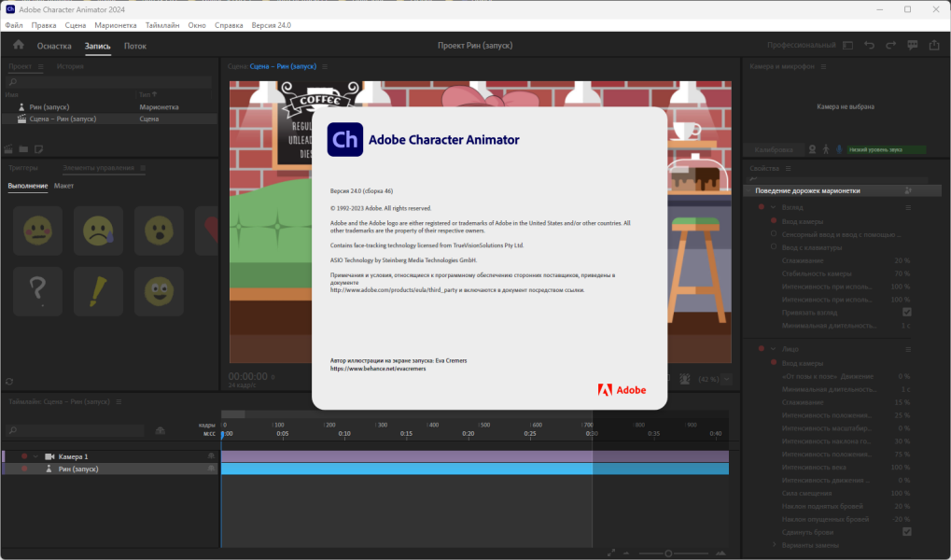The height and width of the screenshot is (560, 951).
Task: Toggle the workspace layout icon beside Профессиональный
Action: pyautogui.click(x=848, y=46)
